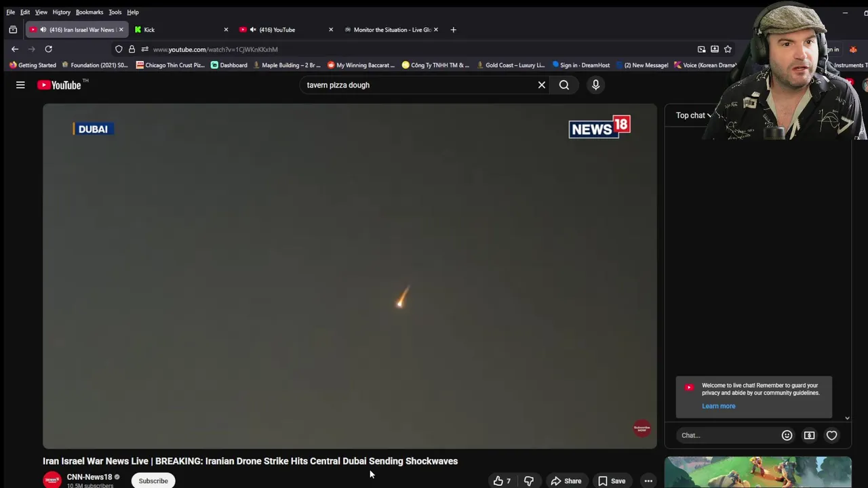Open Maple Building bookmark

pyautogui.click(x=287, y=65)
